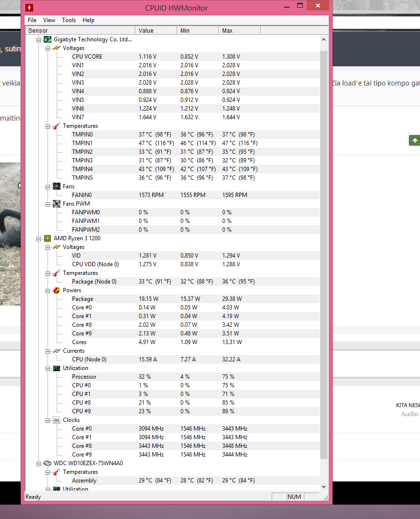Click the NUM status bar indicator
The height and width of the screenshot is (519, 420).
[294, 497]
